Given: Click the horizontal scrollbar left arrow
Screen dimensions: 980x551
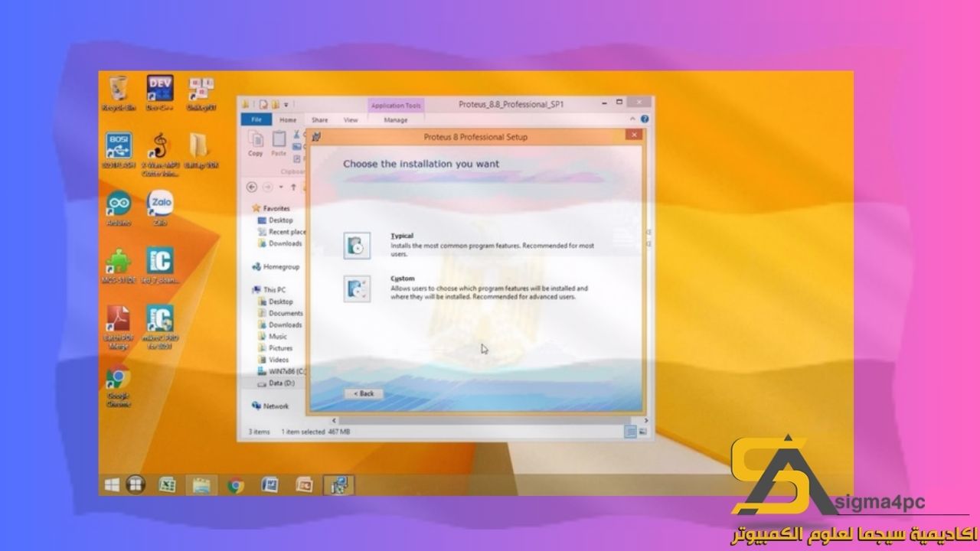Looking at the screenshot, I should tap(334, 420).
